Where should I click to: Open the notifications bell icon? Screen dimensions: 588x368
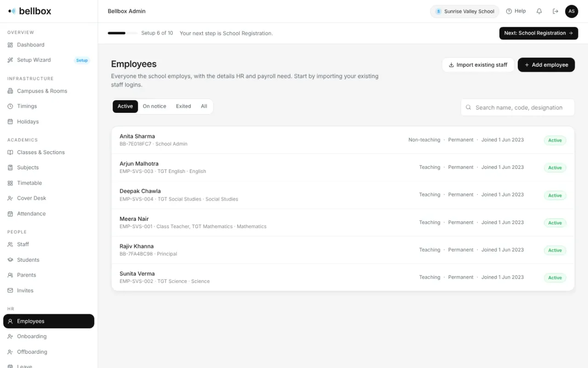coord(539,11)
